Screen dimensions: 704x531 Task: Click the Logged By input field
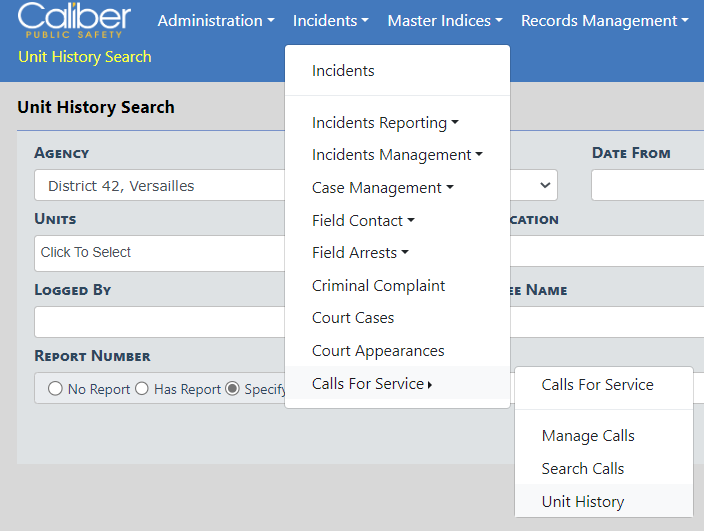coord(160,322)
